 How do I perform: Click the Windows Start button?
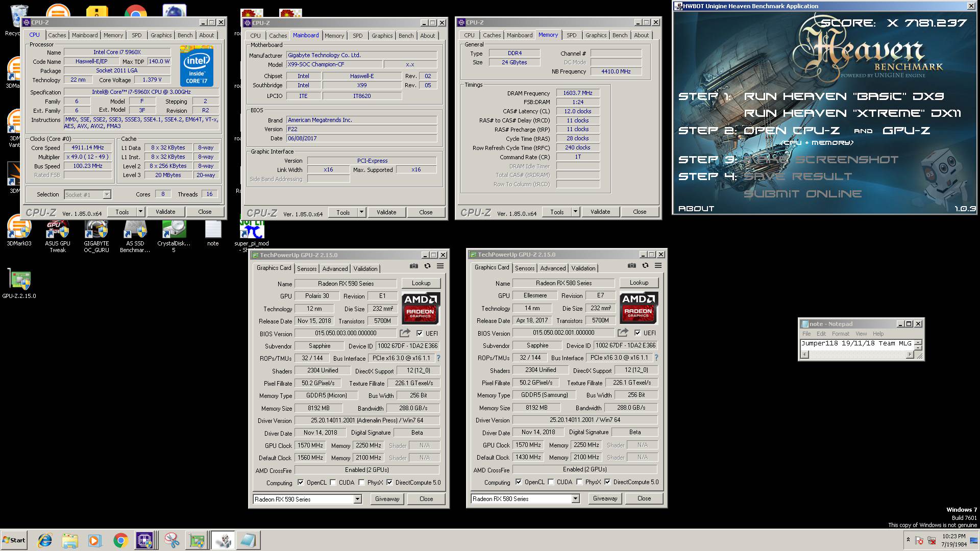pyautogui.click(x=14, y=540)
